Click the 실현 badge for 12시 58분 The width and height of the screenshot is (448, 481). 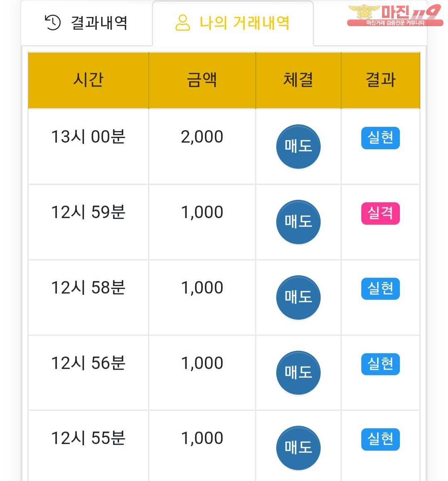pyautogui.click(x=380, y=288)
